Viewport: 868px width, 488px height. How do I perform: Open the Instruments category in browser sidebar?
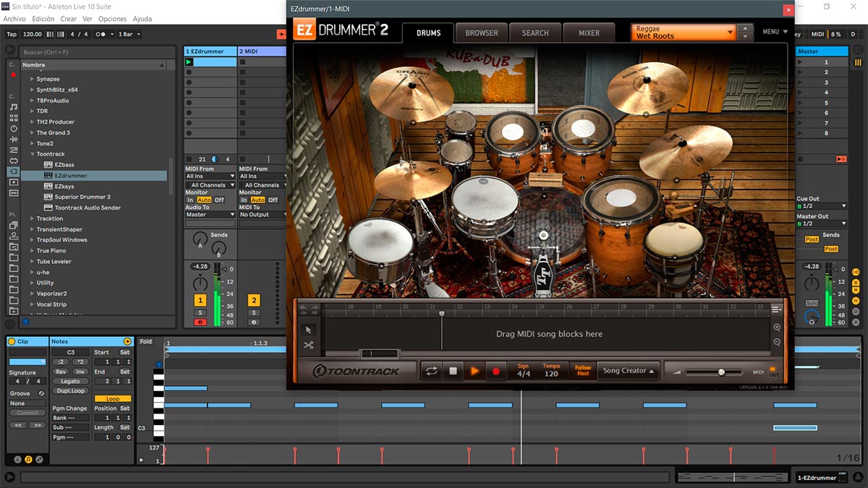14,128
